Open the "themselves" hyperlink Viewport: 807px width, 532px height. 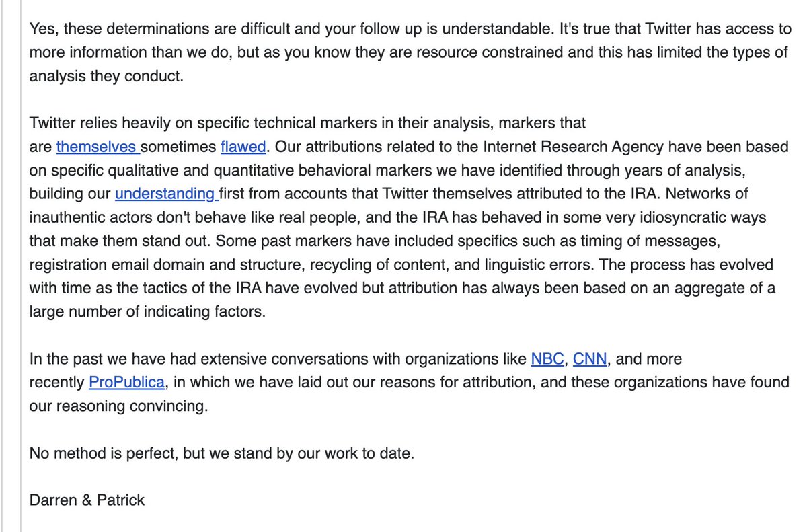tap(97, 146)
